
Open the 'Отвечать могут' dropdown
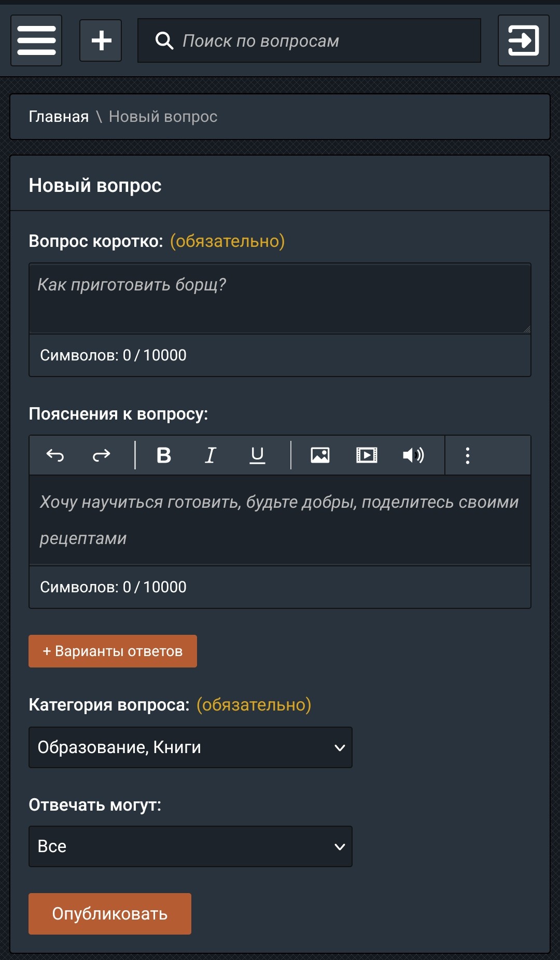coord(190,846)
